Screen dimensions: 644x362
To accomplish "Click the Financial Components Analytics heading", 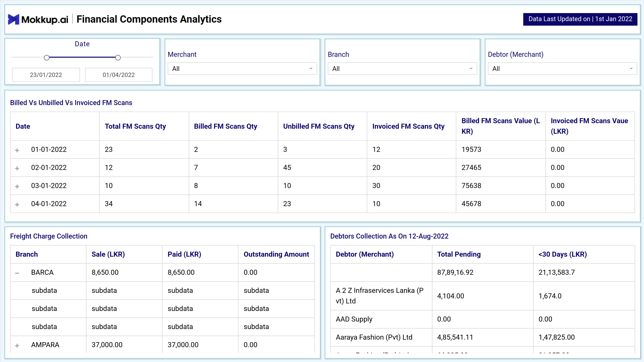I will [x=149, y=19].
